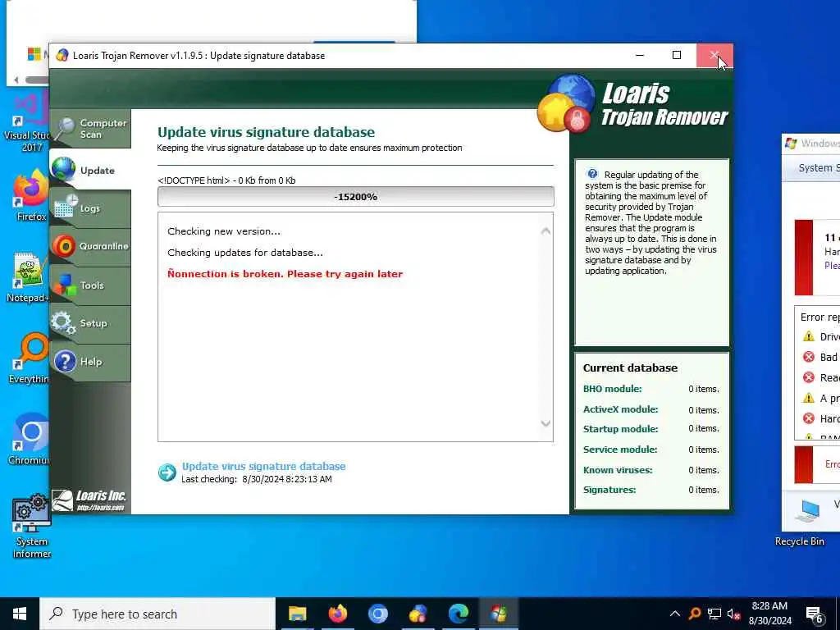Click the Visual Studio 2017 desktop icon
Screen dimensions: 840x630
[27, 122]
